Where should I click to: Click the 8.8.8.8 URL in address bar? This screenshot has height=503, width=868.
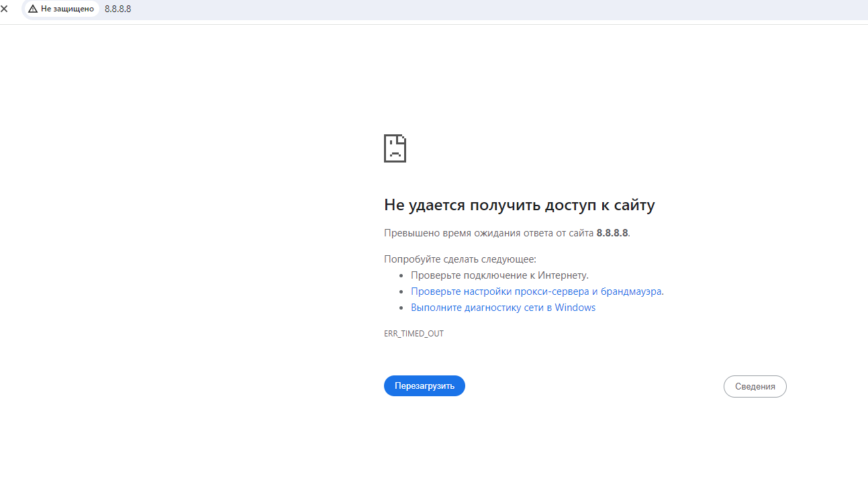pos(117,9)
